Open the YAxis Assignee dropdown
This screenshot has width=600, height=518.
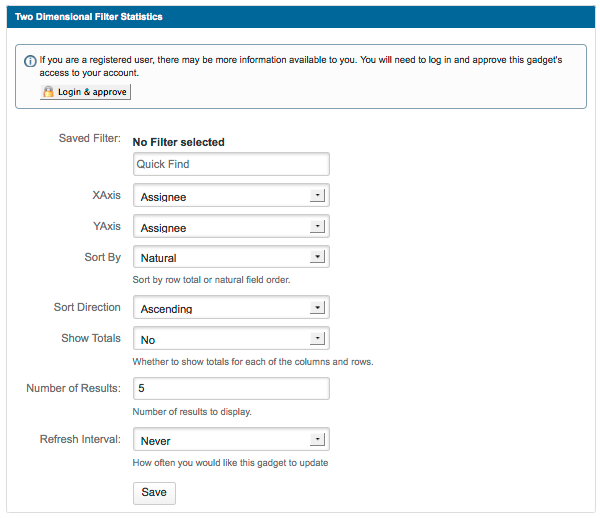point(231,226)
